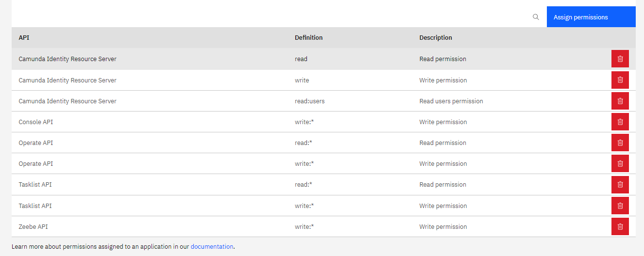
Task: Delete Console API write:* permission
Action: (x=620, y=122)
